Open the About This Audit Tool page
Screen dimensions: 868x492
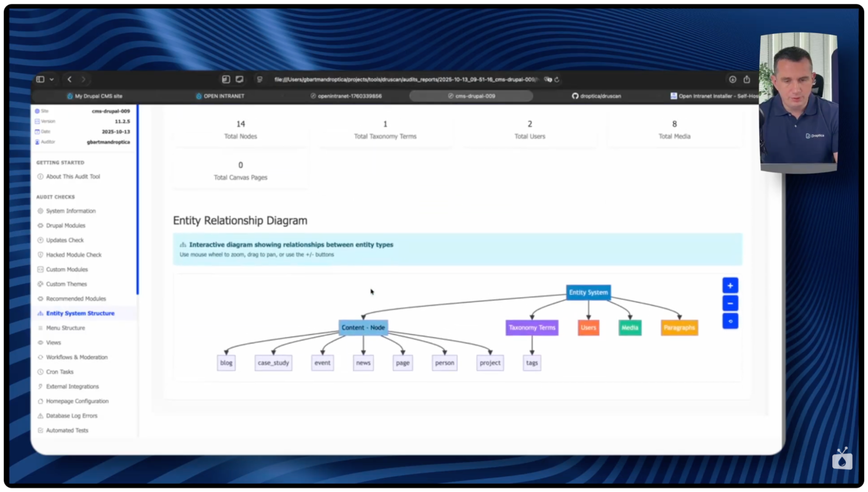click(73, 176)
